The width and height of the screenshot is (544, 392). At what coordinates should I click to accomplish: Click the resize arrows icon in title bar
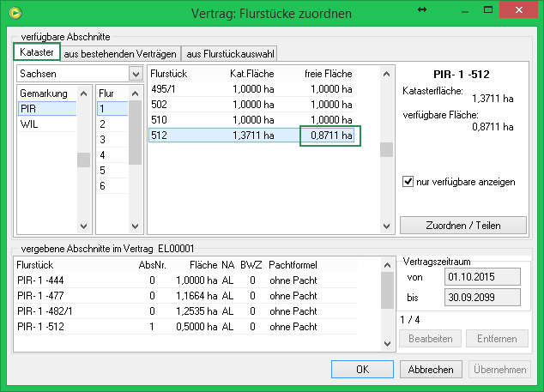(421, 9)
